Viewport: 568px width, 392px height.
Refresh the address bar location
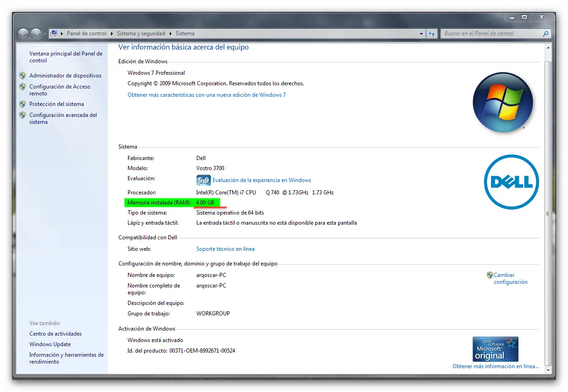[x=432, y=33]
